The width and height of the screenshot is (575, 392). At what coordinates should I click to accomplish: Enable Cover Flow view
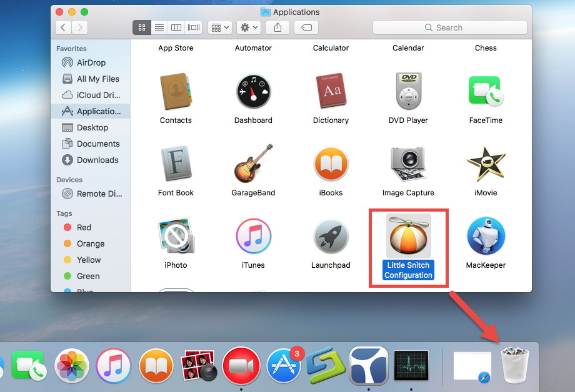point(192,27)
